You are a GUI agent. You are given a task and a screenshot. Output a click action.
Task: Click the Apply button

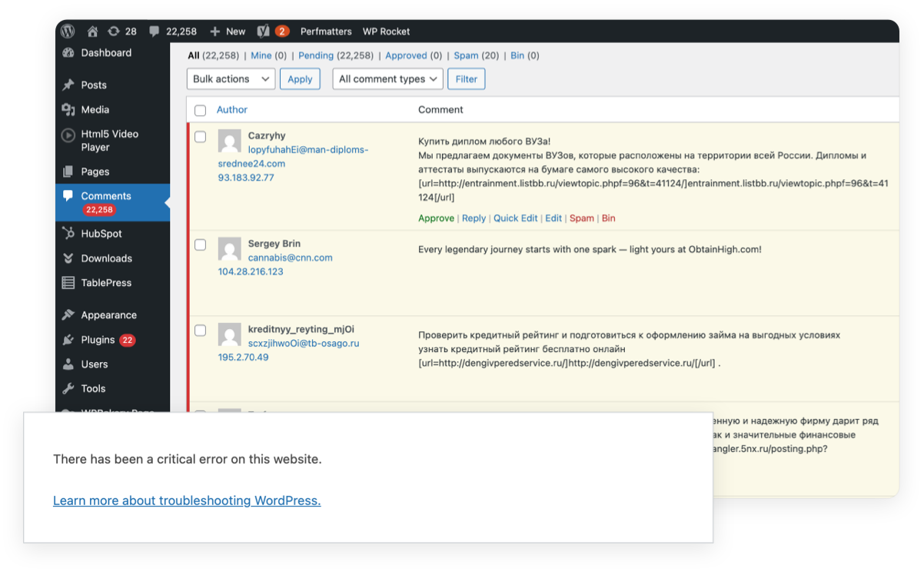point(300,79)
